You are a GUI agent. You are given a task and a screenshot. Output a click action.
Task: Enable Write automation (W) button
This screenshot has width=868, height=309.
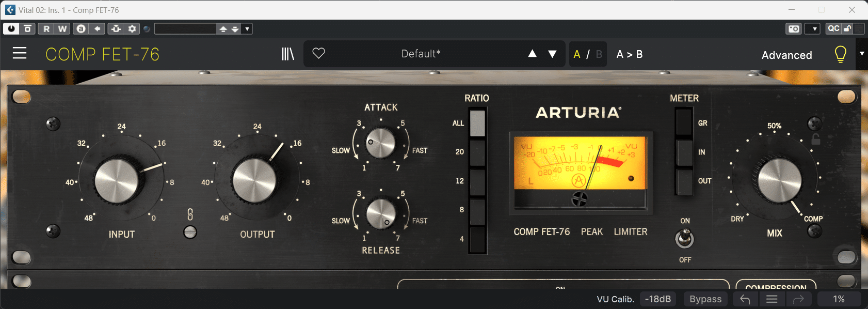pyautogui.click(x=62, y=29)
